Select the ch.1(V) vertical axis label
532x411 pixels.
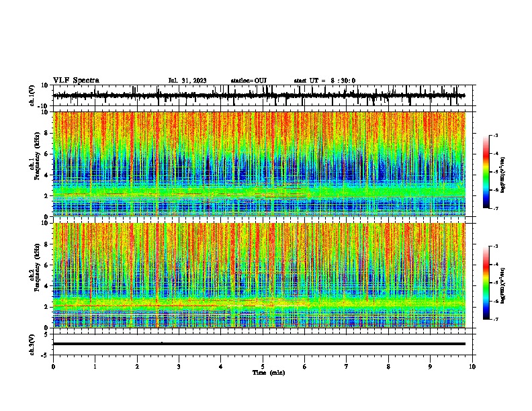(x=32, y=95)
